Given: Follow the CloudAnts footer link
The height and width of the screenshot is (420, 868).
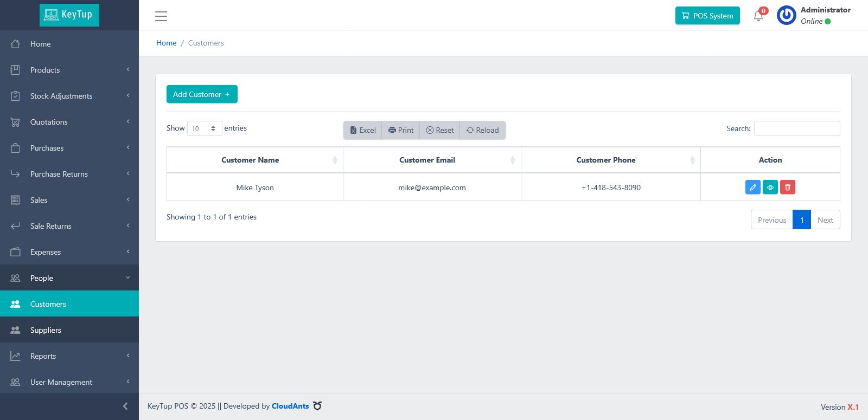Looking at the screenshot, I should [290, 406].
